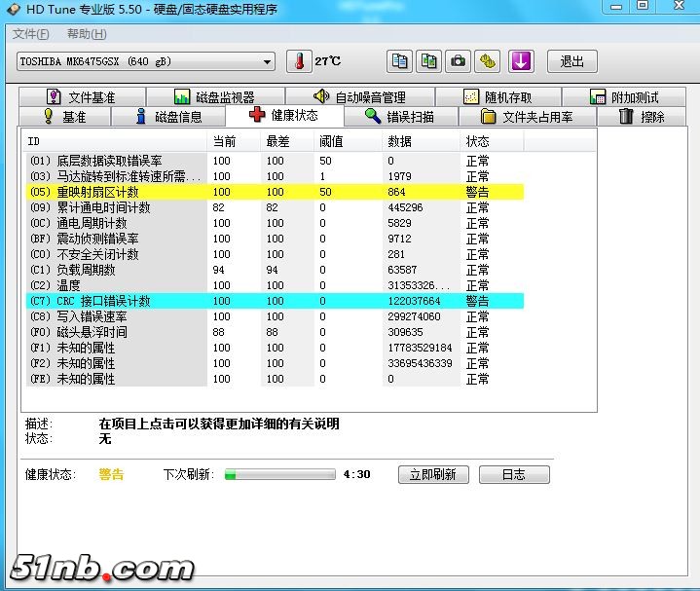Click the 下次刷新 progress bar
This screenshot has width=700, height=591.
pyautogui.click(x=280, y=474)
